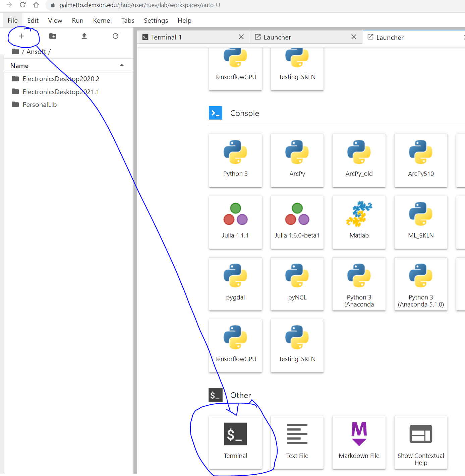Open the Tabs menu
465x476 pixels.
click(128, 20)
